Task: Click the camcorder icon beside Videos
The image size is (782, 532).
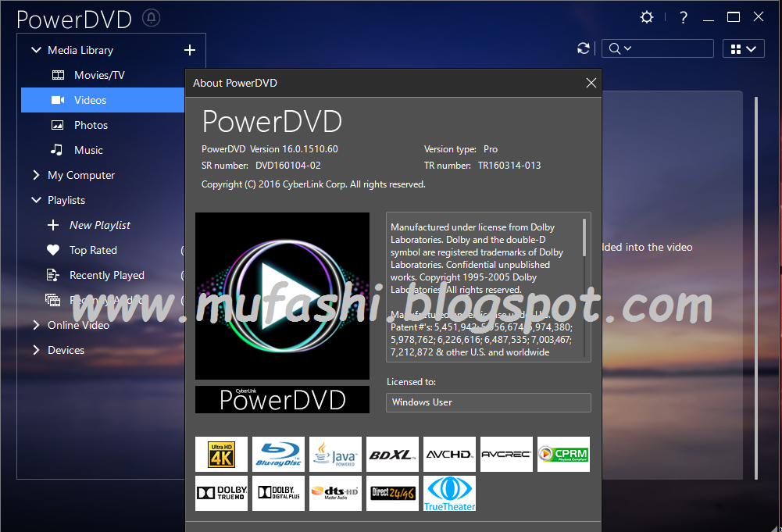Action: click(58, 100)
